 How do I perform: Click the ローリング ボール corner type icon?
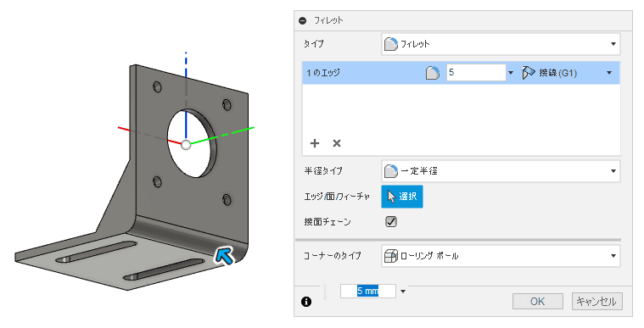[390, 256]
